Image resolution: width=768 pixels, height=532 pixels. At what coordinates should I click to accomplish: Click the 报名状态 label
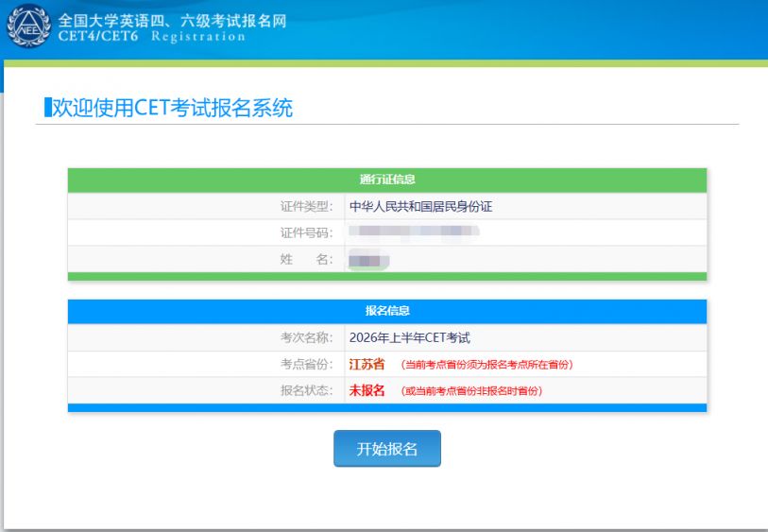point(307,390)
